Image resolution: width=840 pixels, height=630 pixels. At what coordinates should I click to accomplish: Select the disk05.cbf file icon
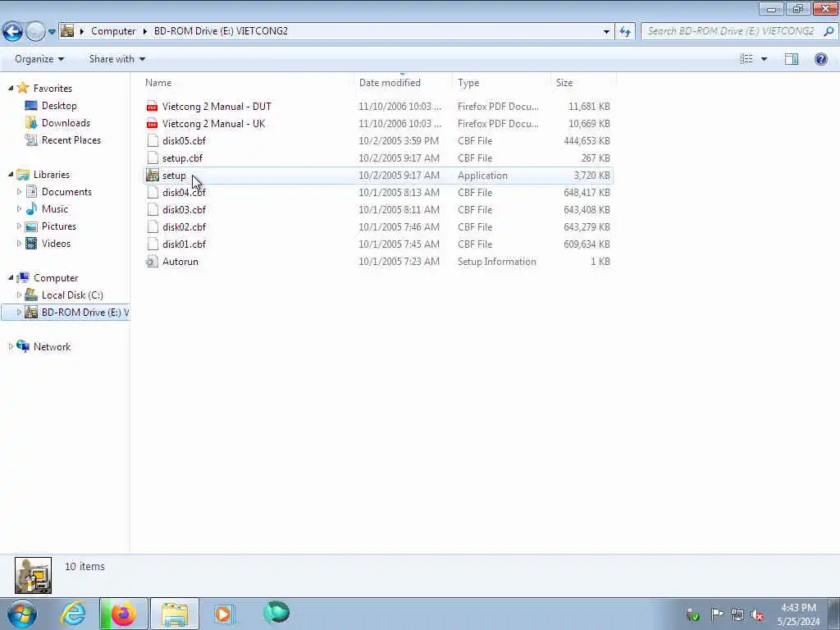(x=153, y=141)
